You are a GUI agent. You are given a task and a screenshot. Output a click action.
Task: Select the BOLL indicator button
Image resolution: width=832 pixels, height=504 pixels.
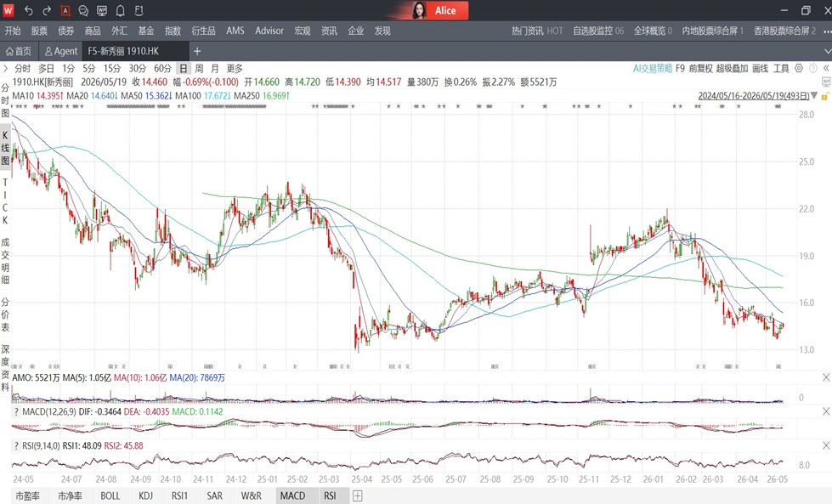[x=110, y=496]
